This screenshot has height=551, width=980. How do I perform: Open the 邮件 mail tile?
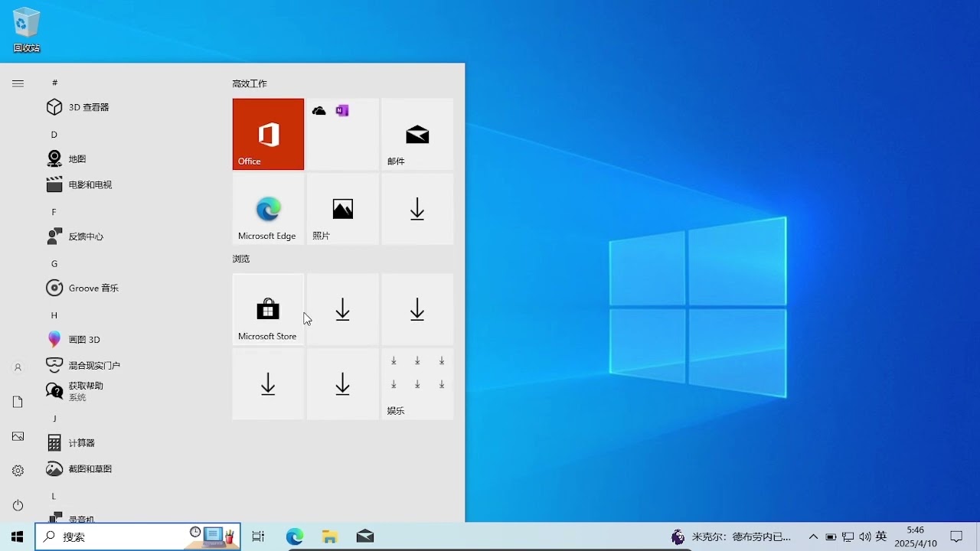(417, 134)
